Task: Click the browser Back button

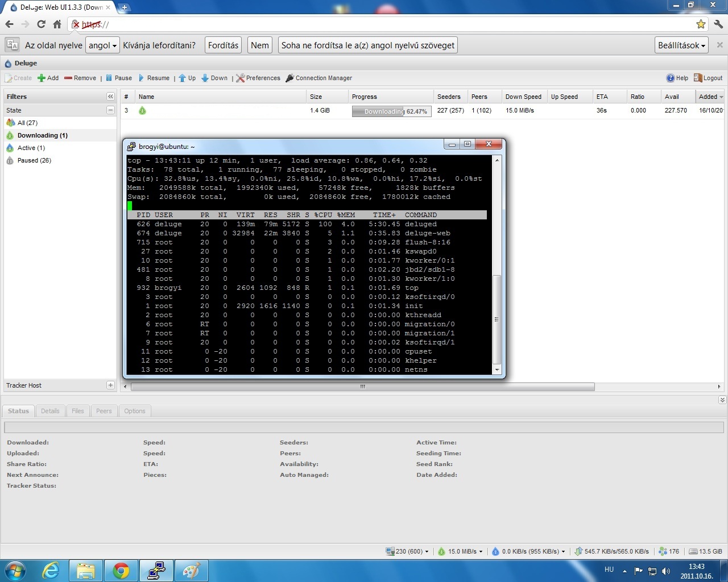Action: 9,24
